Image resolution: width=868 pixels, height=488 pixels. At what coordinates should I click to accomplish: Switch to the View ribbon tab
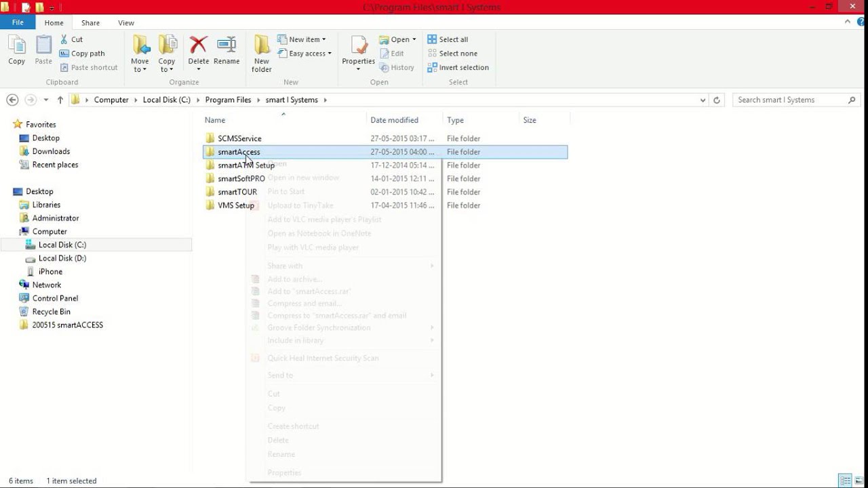[126, 22]
